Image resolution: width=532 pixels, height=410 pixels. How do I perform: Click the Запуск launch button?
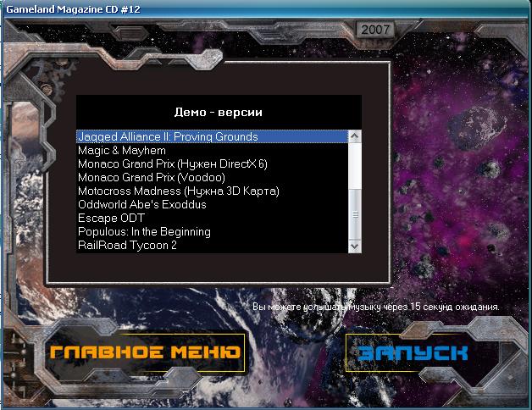[413, 353]
